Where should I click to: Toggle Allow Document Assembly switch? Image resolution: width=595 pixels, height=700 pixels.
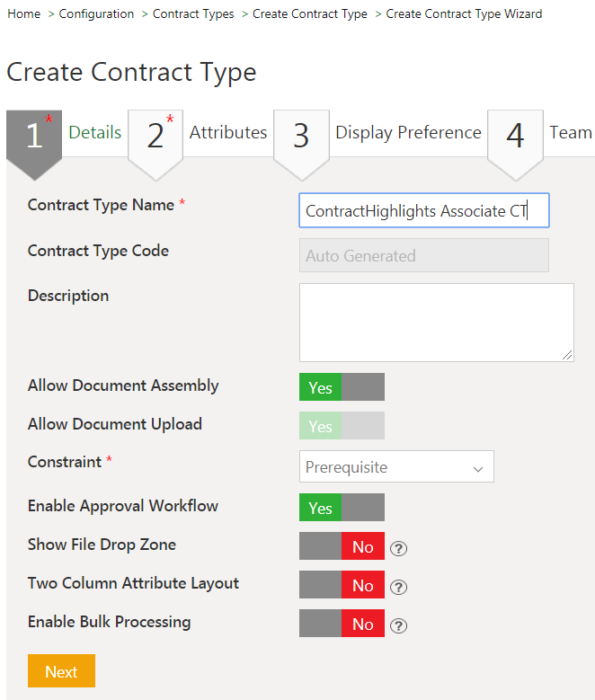[342, 387]
